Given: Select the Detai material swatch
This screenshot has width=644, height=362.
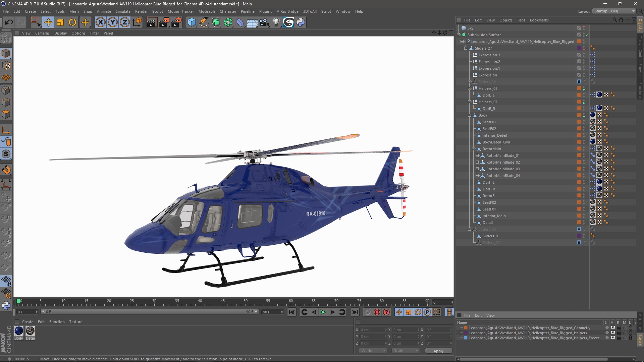Looking at the screenshot, I should (x=30, y=331).
